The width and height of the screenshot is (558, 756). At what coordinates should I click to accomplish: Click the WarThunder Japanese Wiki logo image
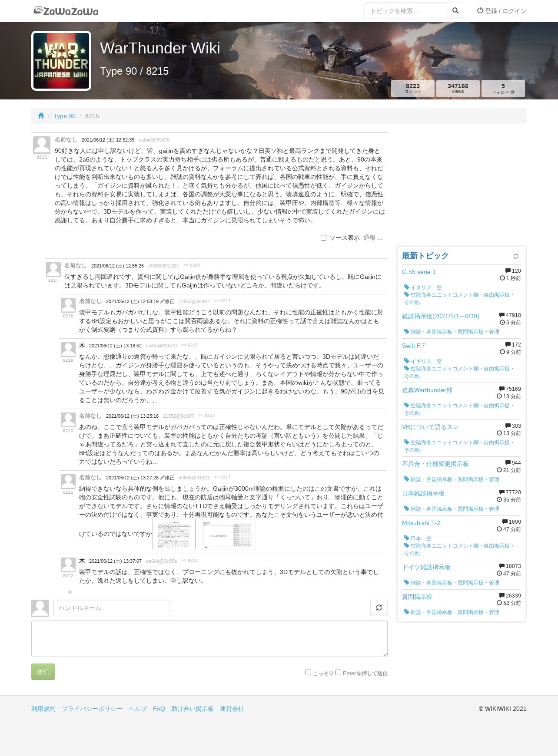click(x=61, y=61)
